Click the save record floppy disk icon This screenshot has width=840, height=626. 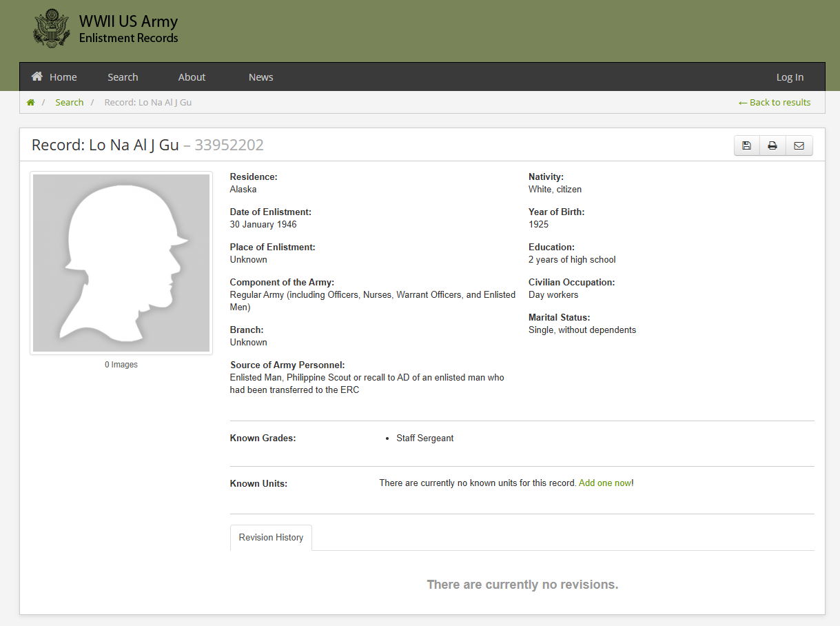[x=746, y=145]
